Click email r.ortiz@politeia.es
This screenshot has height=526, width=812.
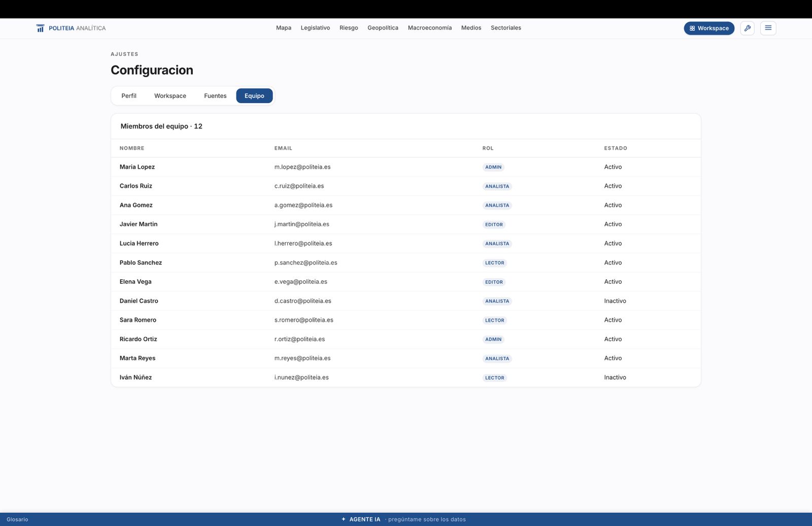click(299, 339)
